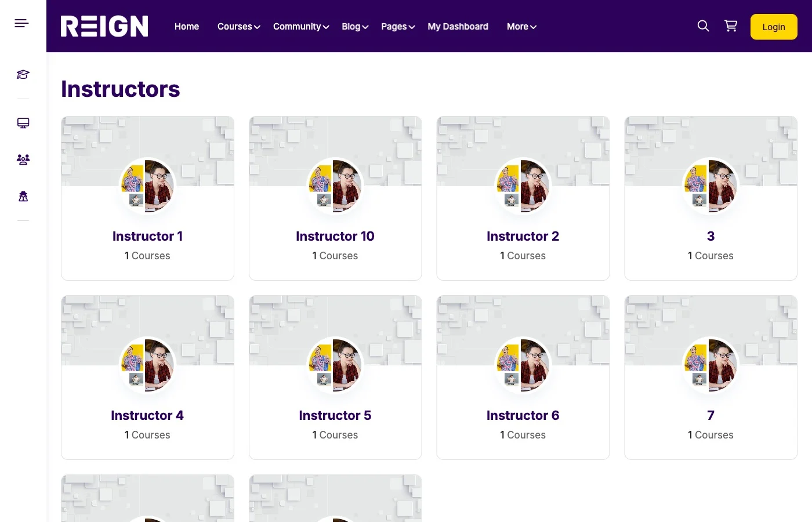This screenshot has width=812, height=522.
Task: Click Instructor 1's avatar image
Action: pos(147,186)
